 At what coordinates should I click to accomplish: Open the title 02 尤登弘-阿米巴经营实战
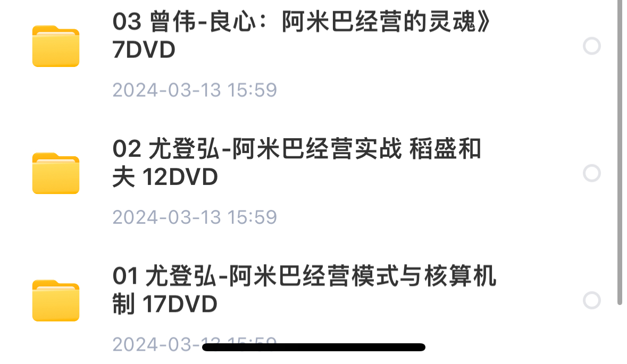[x=297, y=149]
